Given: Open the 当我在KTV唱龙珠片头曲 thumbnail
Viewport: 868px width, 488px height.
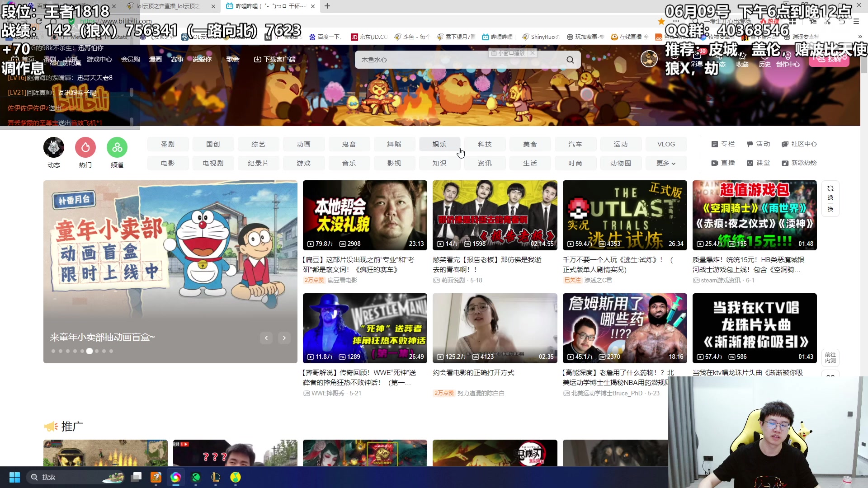Looking at the screenshot, I should (755, 328).
